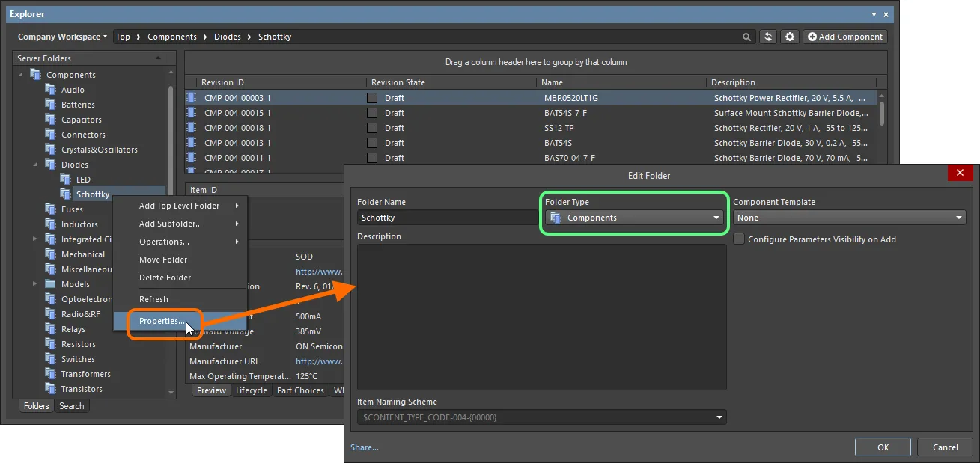Expand the Integrated Circuits tree node
Screen dimensions: 980x463
34,239
